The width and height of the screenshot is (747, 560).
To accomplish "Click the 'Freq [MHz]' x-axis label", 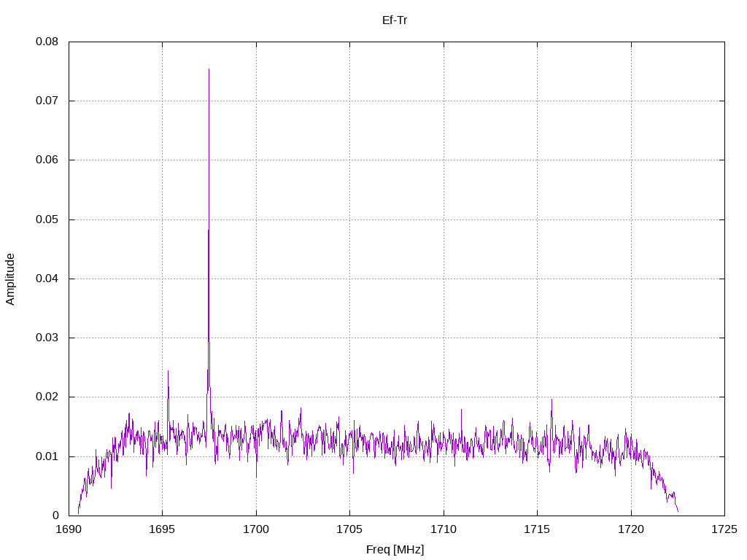I will tap(395, 550).
